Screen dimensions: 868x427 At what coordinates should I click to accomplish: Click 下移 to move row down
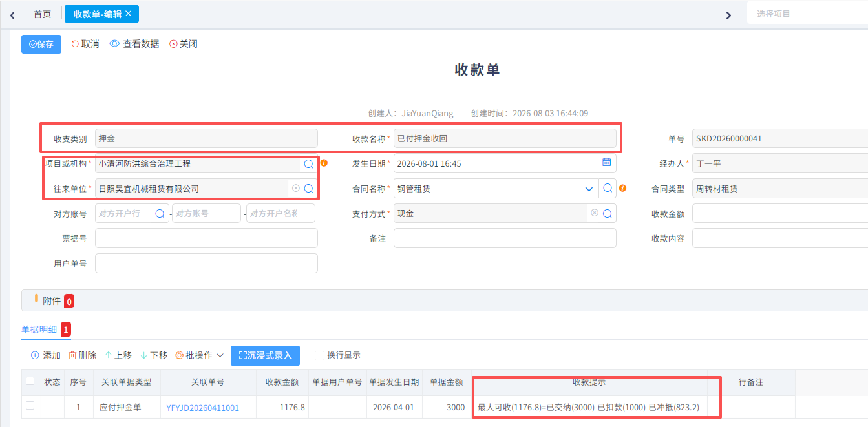(154, 355)
